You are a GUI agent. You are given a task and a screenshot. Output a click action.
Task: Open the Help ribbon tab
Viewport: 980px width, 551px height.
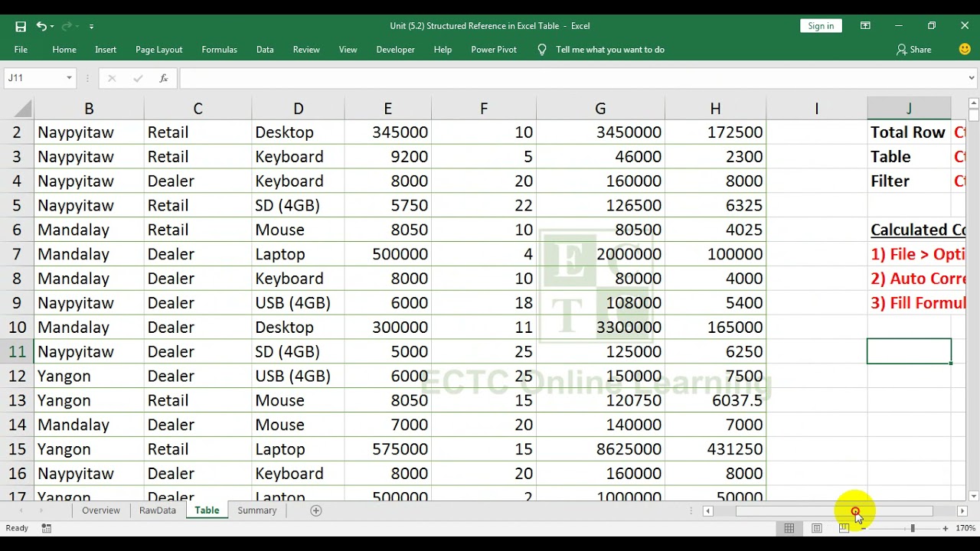tap(443, 50)
